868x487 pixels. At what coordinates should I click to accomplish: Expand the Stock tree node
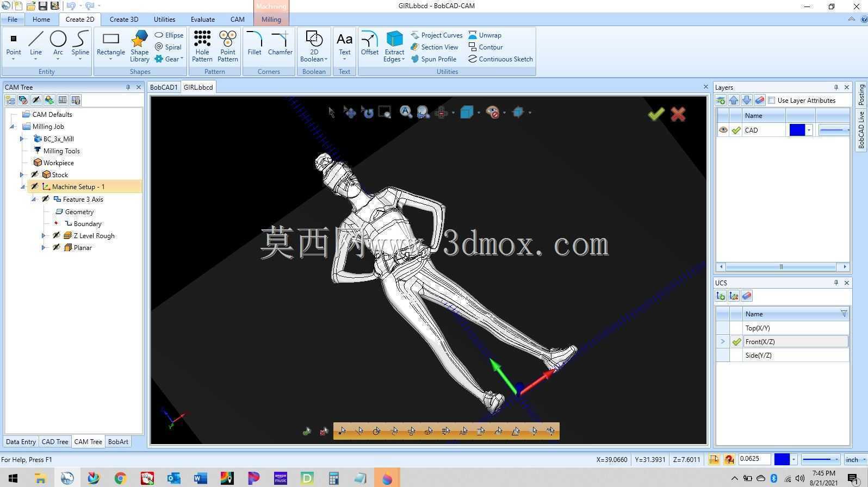click(x=22, y=174)
